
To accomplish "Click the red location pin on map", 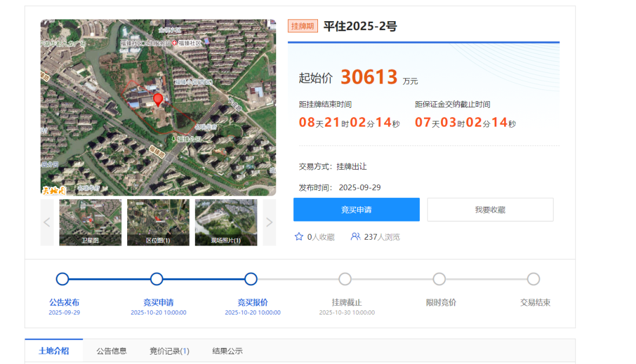I will pyautogui.click(x=158, y=99).
